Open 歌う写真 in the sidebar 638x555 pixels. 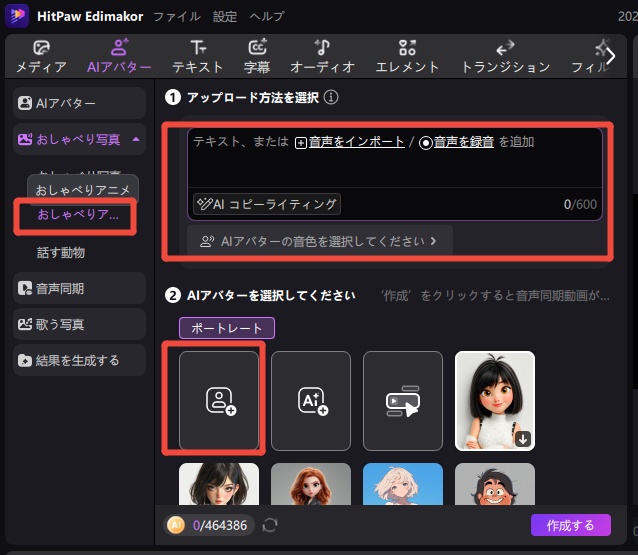point(79,324)
